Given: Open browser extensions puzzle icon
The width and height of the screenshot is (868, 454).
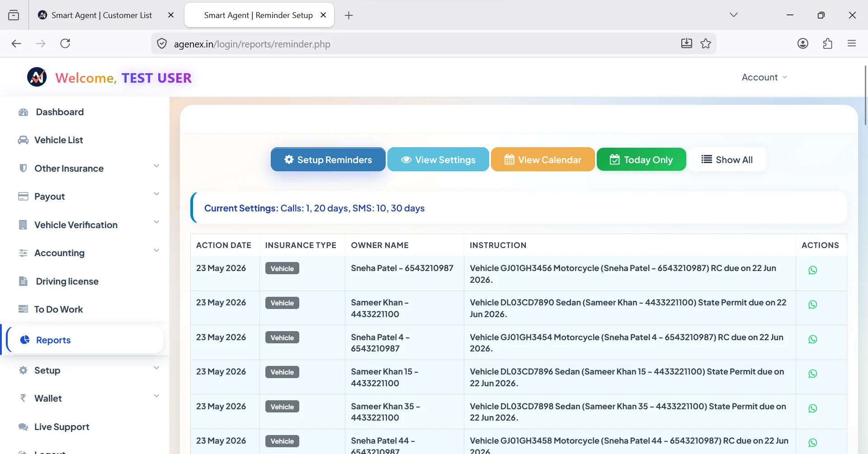Looking at the screenshot, I should pyautogui.click(x=827, y=43).
